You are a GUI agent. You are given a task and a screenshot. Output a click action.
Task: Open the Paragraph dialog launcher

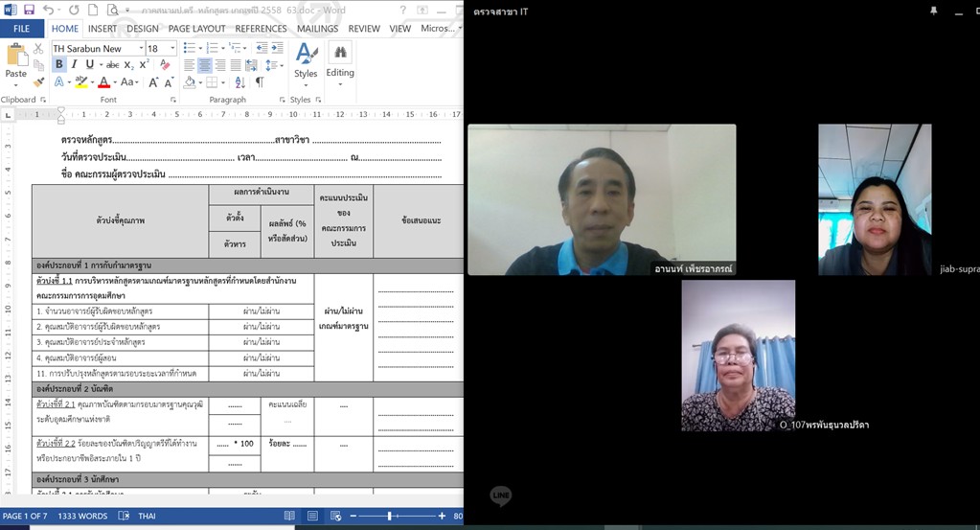pyautogui.click(x=283, y=100)
